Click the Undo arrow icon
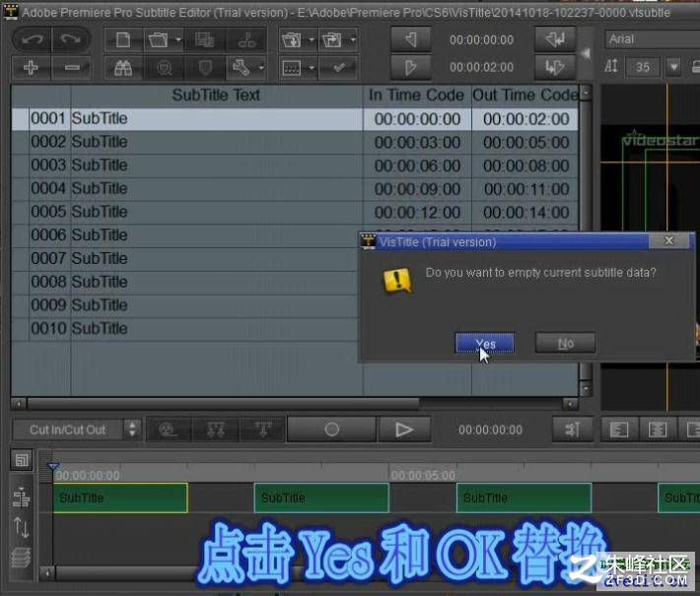The width and height of the screenshot is (700, 596). point(33,40)
